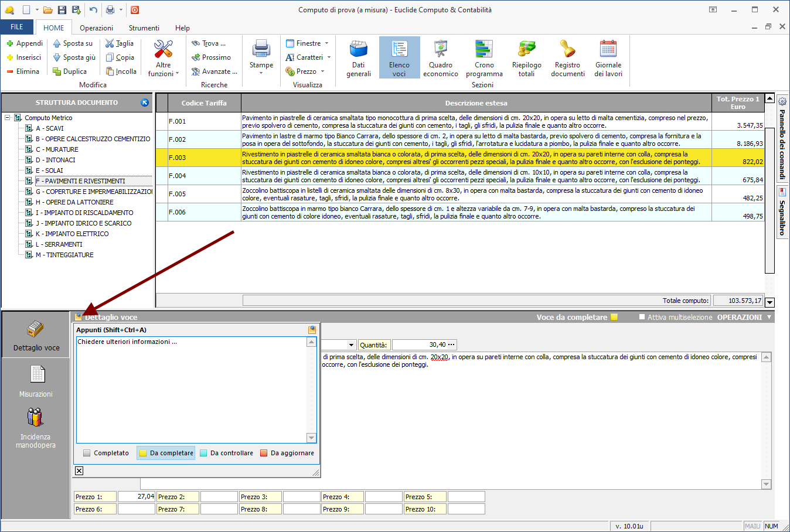
Task: Open the Altre funzioni dropdown
Action: (164, 57)
